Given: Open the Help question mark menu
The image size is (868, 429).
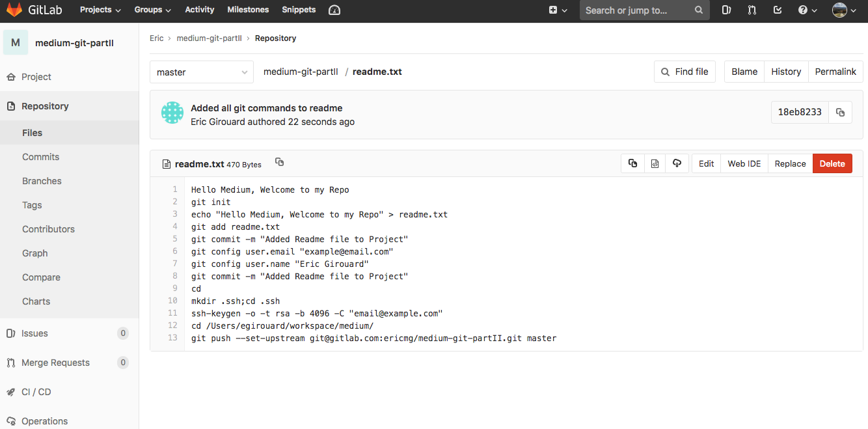Looking at the screenshot, I should 807,10.
